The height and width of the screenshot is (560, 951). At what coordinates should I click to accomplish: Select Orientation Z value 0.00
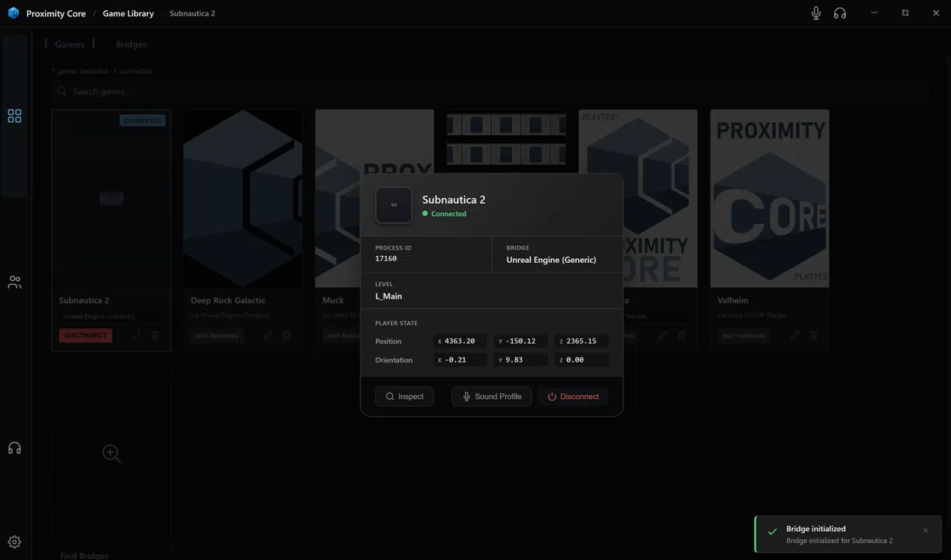tap(582, 360)
